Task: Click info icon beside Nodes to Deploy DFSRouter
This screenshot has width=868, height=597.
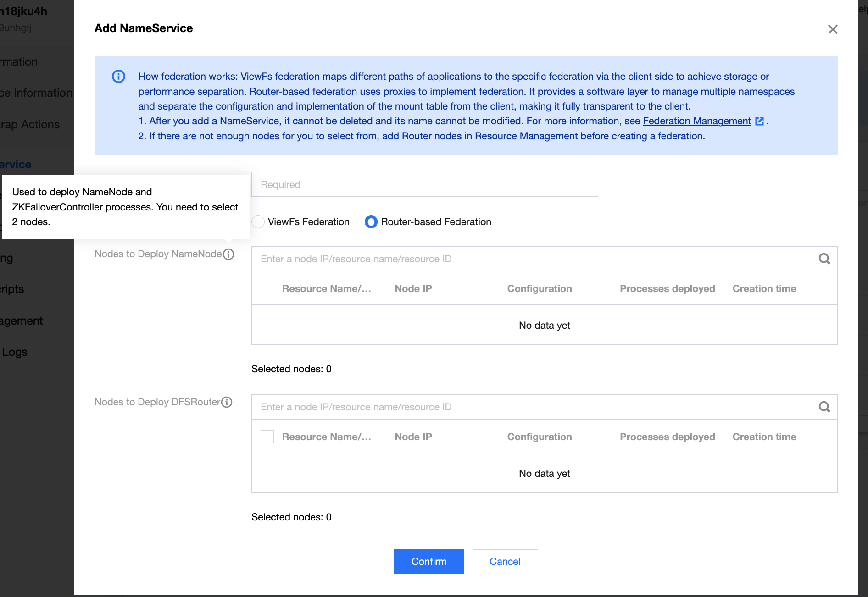Action: (227, 402)
